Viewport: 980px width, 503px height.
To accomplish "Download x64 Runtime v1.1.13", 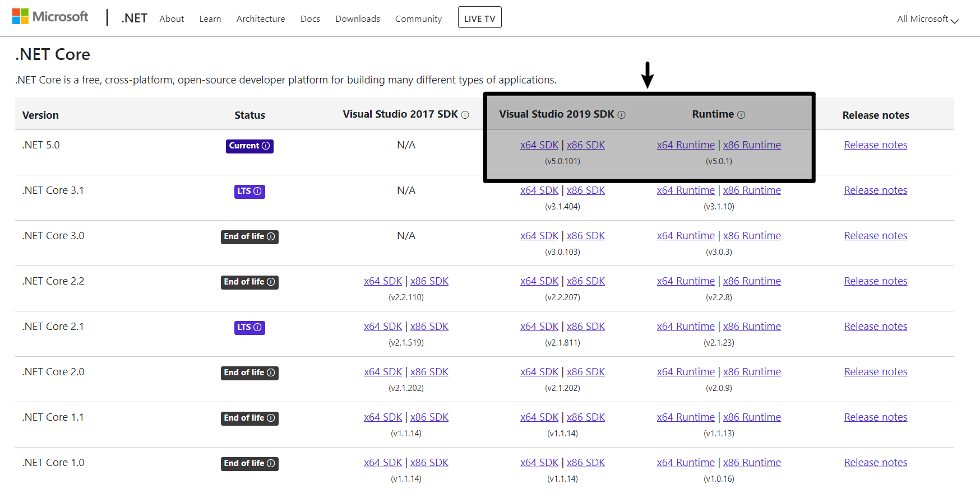I will (686, 417).
